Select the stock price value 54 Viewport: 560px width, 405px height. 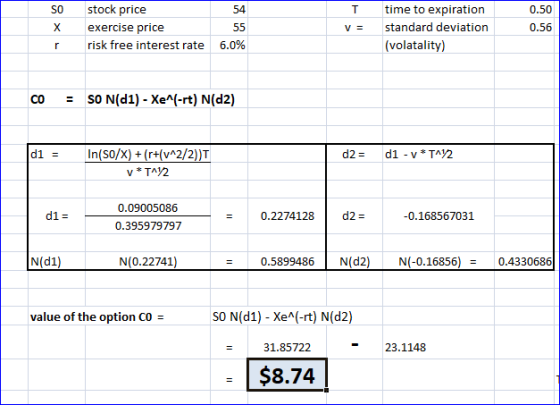point(239,9)
